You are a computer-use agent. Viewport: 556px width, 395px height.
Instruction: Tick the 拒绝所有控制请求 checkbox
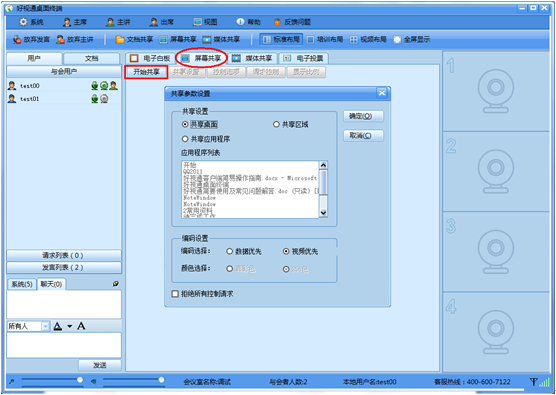point(175,294)
